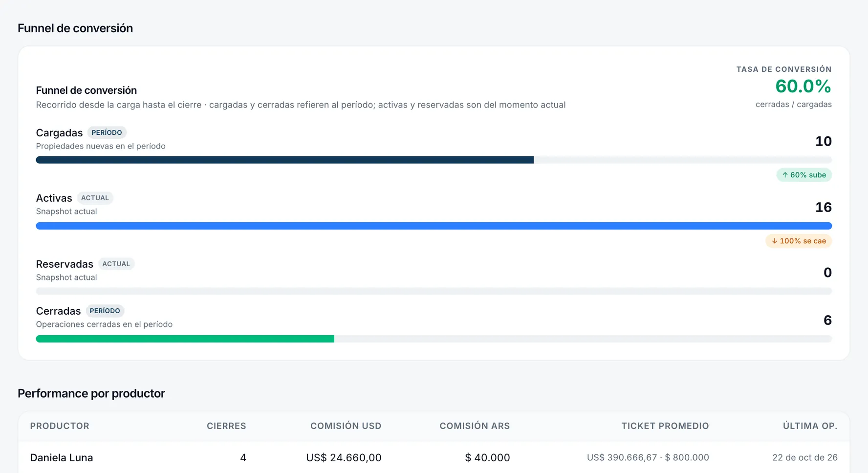The height and width of the screenshot is (473, 868).
Task: Click the Cargadas count value 10
Action: 824,141
